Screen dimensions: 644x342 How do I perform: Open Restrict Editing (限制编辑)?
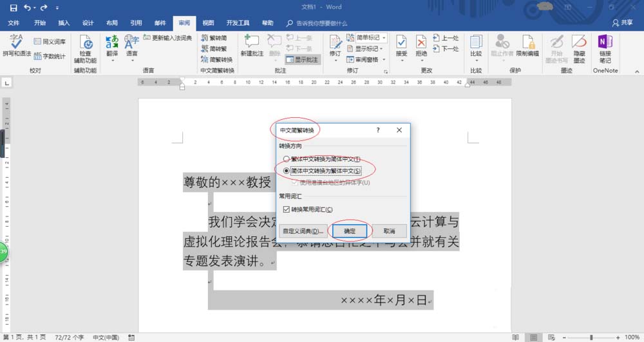coord(528,46)
